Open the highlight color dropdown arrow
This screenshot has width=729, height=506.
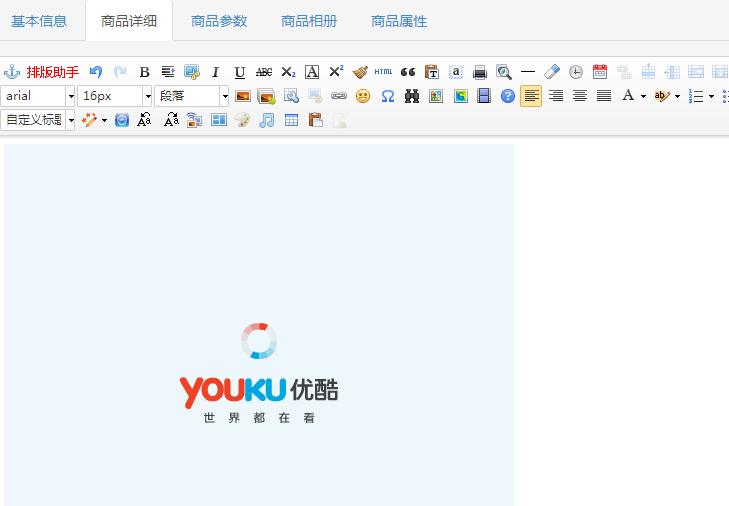[x=677, y=97]
